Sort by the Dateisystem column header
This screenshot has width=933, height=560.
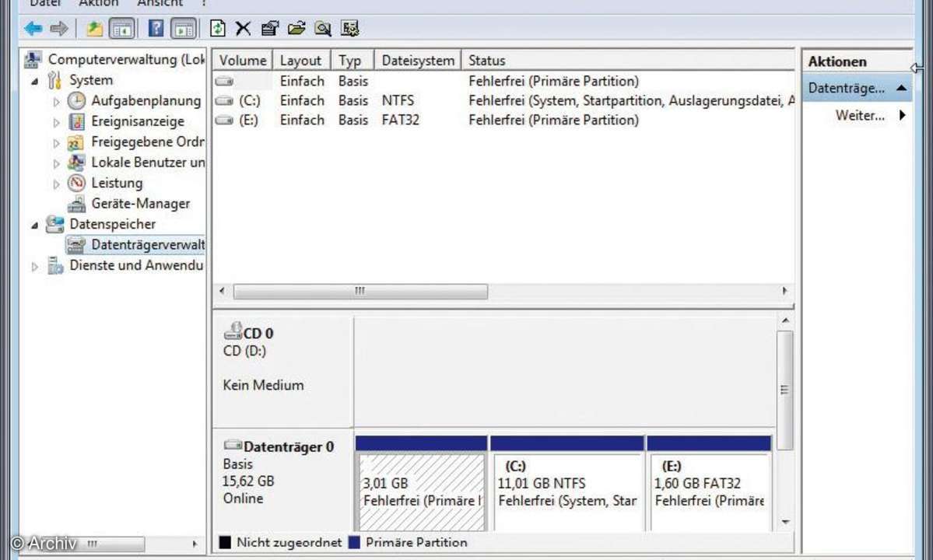pyautogui.click(x=418, y=60)
